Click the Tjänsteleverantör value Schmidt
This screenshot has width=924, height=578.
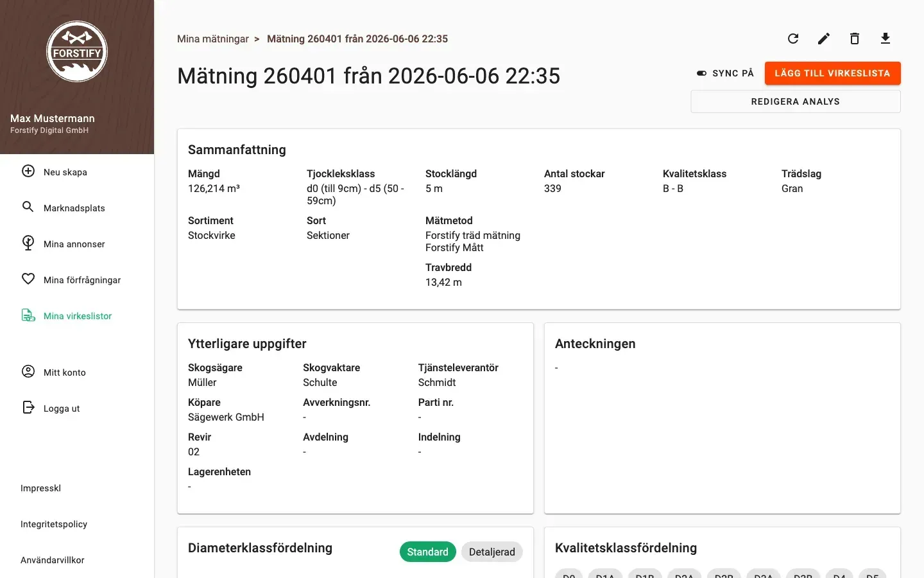[437, 382]
